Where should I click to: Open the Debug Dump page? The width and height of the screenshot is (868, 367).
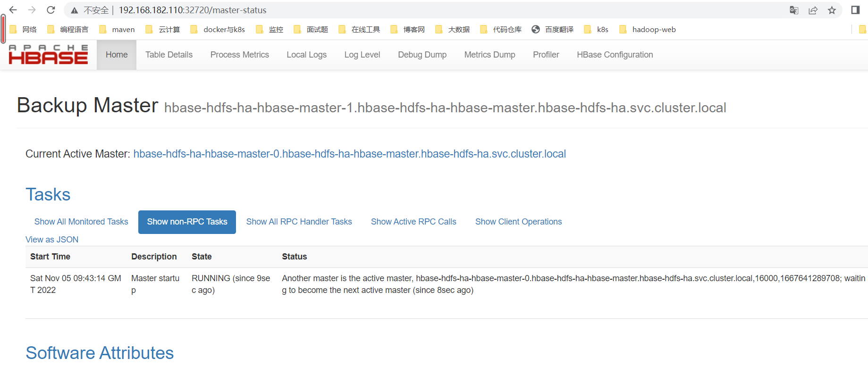422,55
